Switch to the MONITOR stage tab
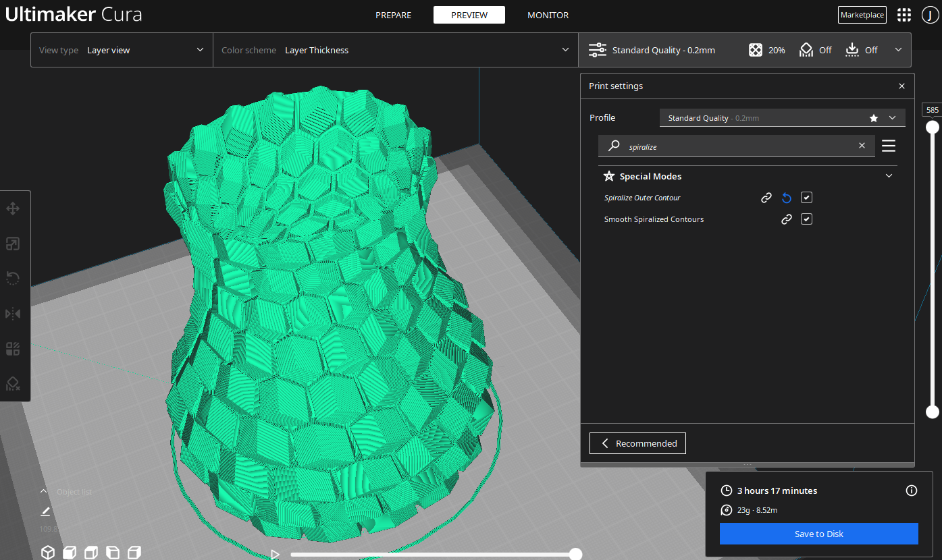Screen dimensions: 942x560 tap(548, 15)
